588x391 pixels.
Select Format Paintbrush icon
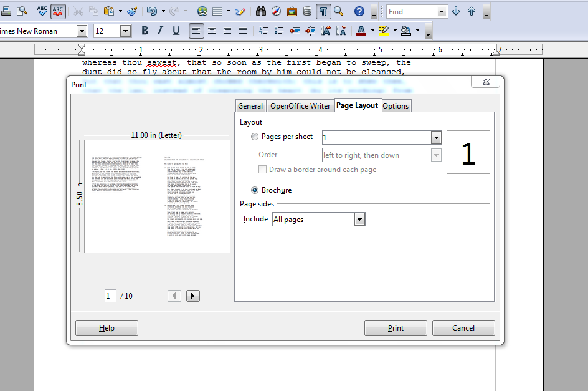point(132,11)
